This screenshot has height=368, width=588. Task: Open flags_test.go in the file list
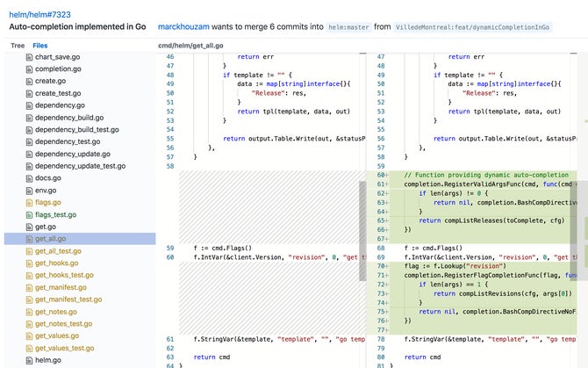[55, 215]
